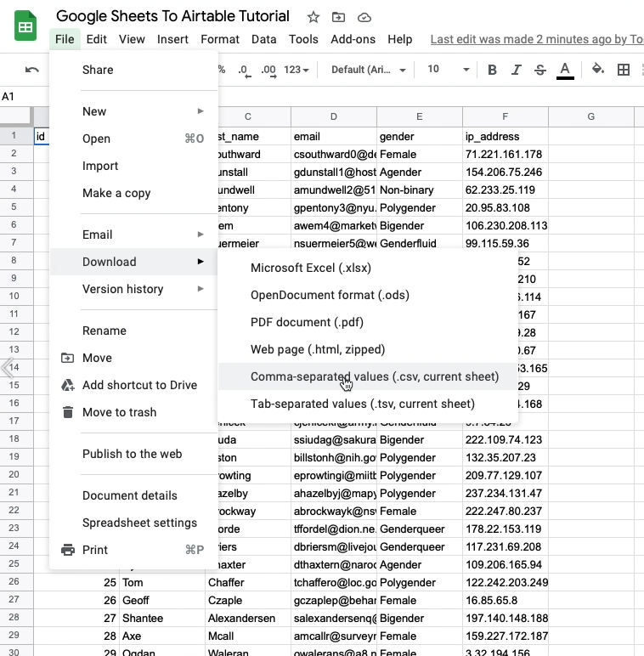Select Import in File menu
Viewport: 644px width, 656px height.
134,166
